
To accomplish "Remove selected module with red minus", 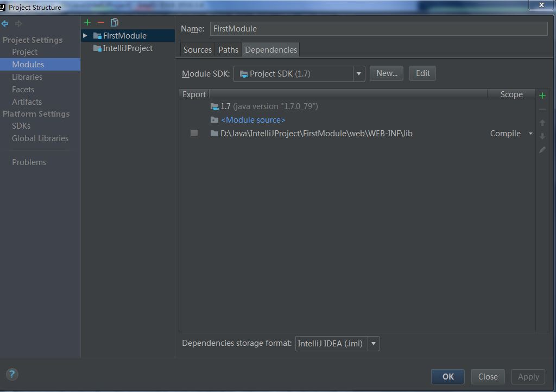I will click(x=100, y=23).
